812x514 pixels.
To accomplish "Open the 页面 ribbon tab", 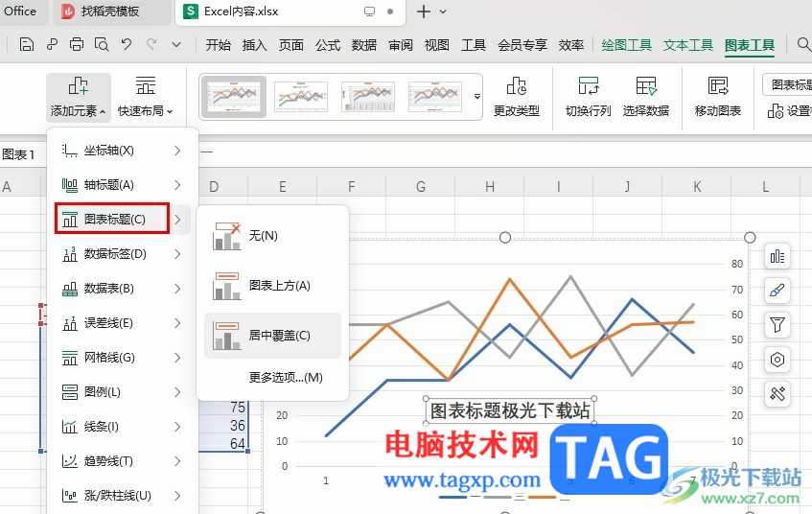I will 291,45.
